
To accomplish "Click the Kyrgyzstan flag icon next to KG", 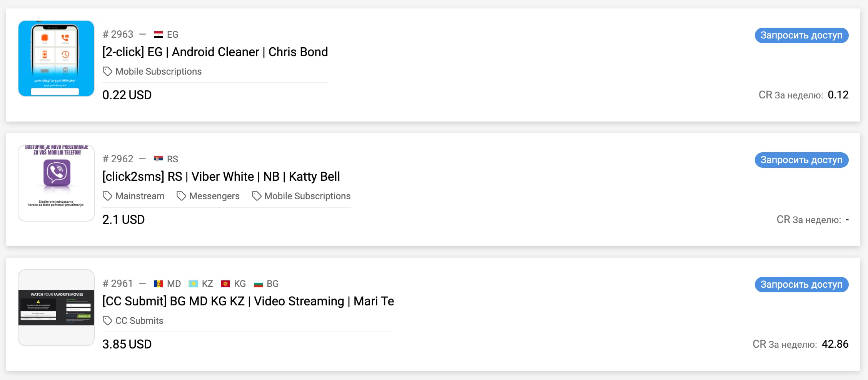I will pos(225,284).
